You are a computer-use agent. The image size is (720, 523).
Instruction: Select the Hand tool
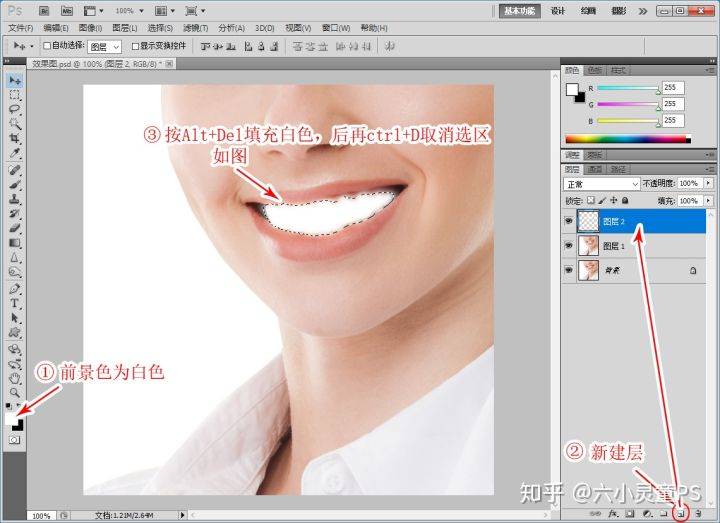15,378
